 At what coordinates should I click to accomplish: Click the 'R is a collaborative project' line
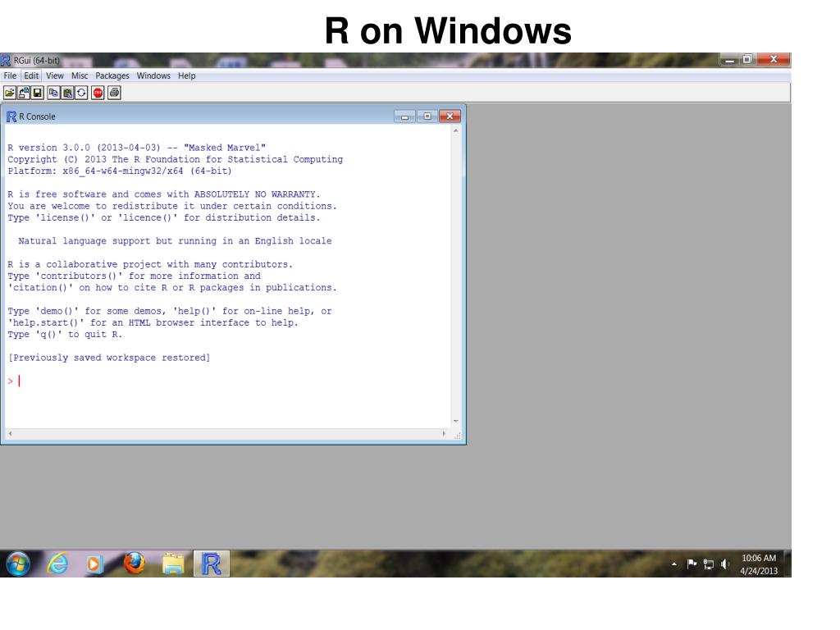(150, 264)
